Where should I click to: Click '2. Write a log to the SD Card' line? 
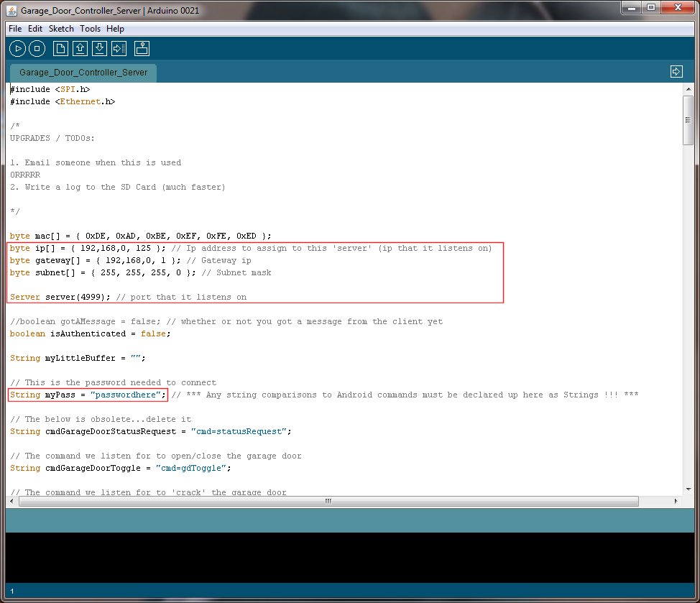point(118,188)
